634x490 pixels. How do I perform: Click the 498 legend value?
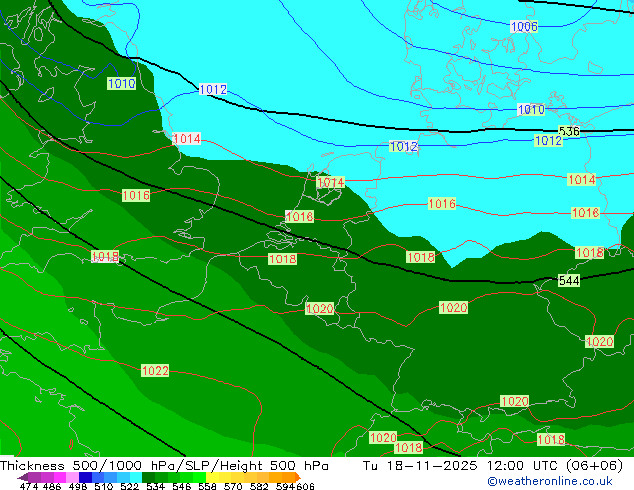coord(78,486)
